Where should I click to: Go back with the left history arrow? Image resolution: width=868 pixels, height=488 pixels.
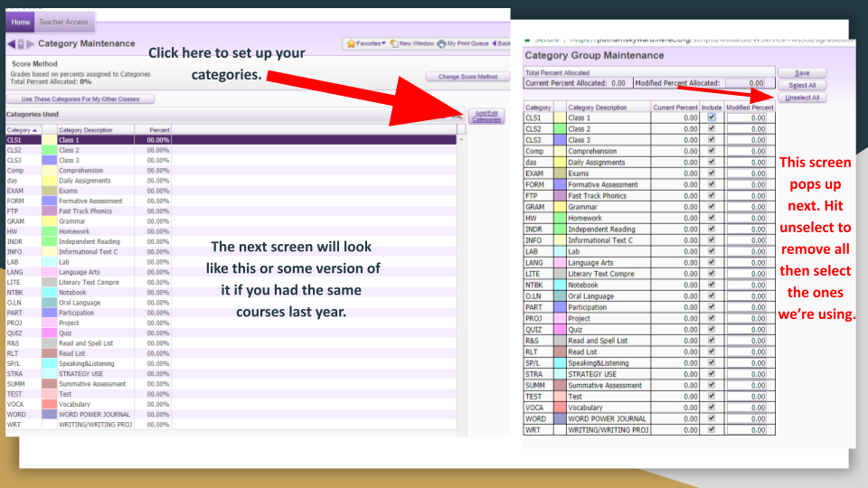click(11, 43)
